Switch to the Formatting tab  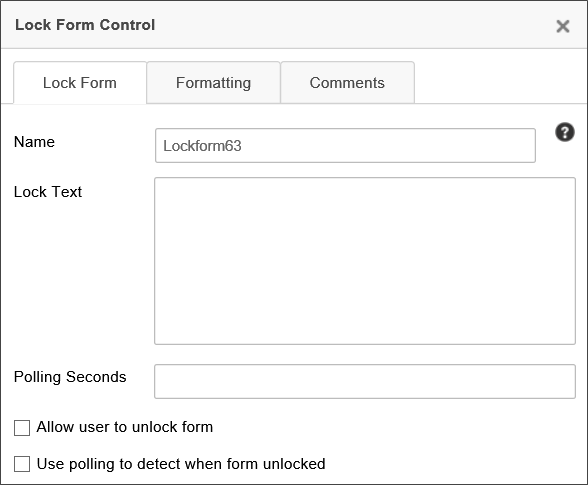[x=213, y=83]
